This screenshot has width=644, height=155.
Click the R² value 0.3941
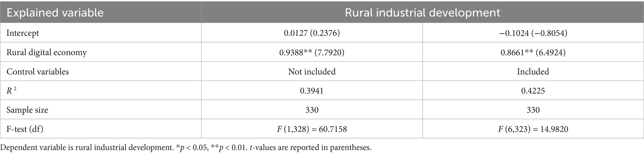(x=312, y=91)
